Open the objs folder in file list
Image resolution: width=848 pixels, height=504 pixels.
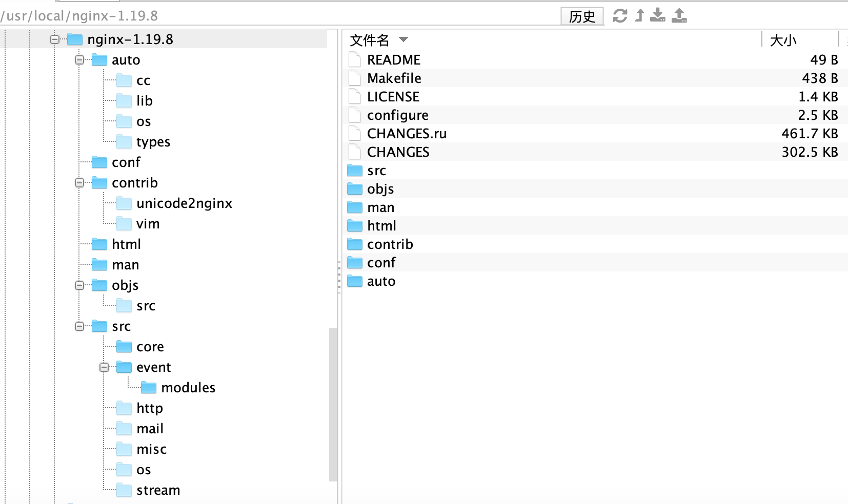click(370, 188)
